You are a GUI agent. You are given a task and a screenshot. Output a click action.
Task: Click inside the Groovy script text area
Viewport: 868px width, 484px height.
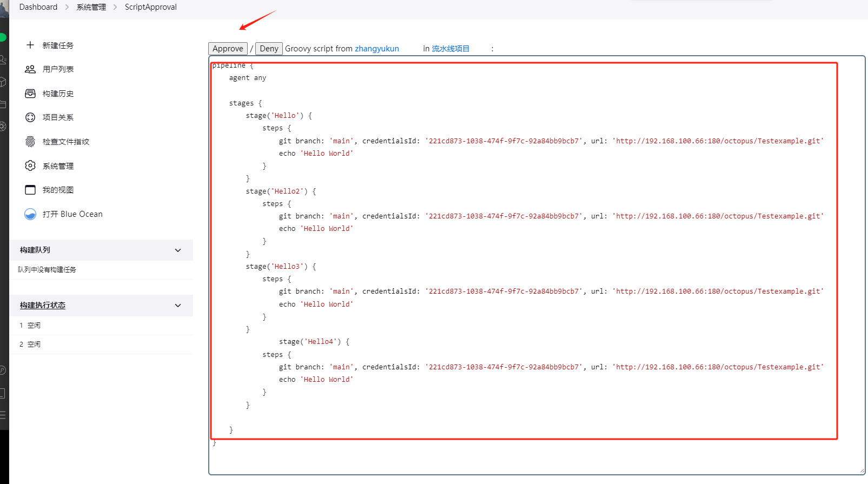tap(537, 266)
